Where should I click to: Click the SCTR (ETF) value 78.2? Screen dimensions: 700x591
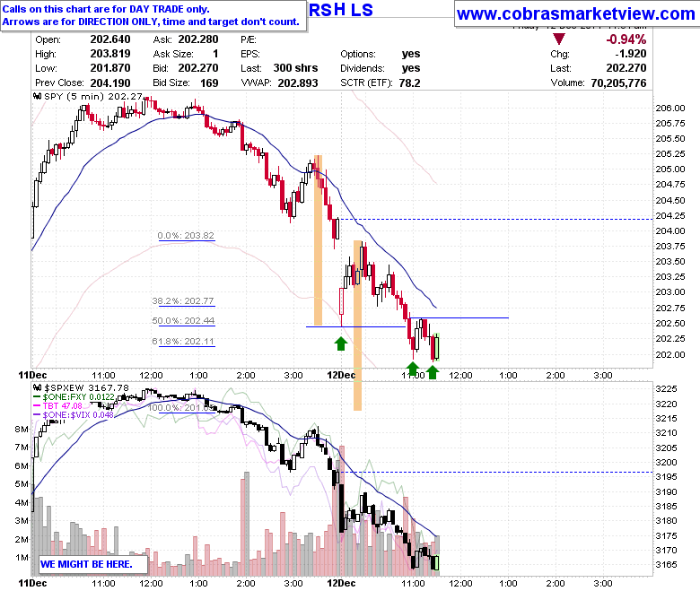coord(410,83)
